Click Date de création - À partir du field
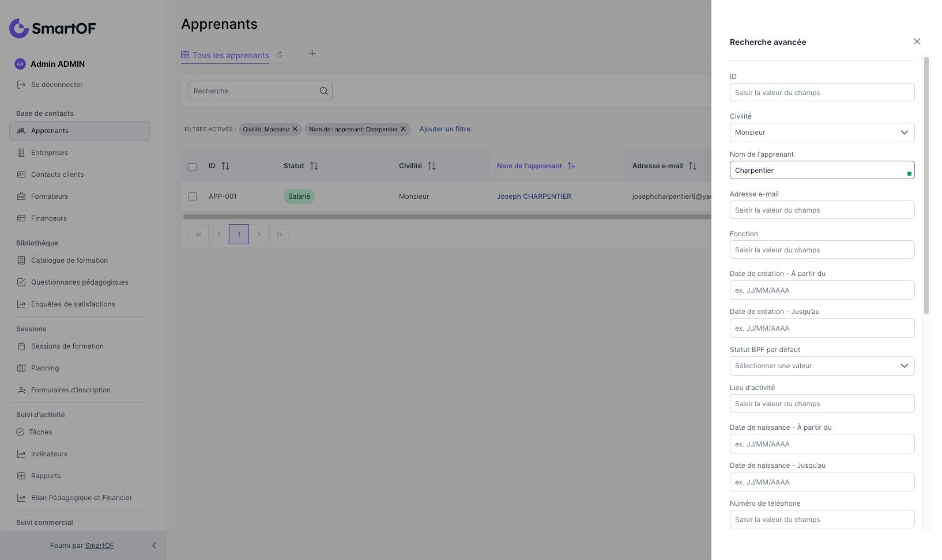Screen dimensions: 942x560 click(x=822, y=290)
